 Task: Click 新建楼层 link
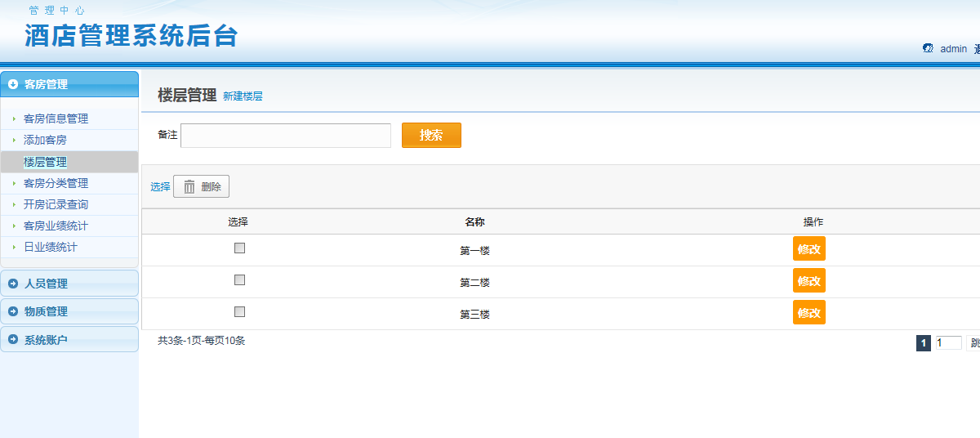[243, 96]
